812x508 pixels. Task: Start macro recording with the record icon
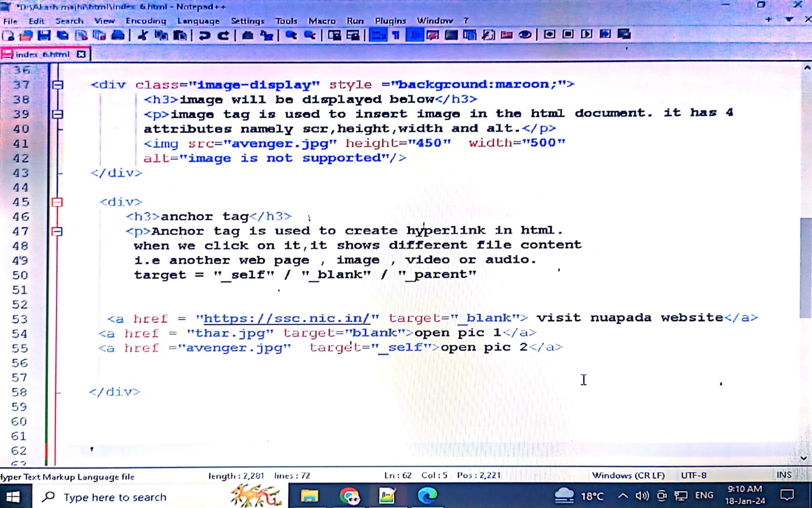click(550, 35)
